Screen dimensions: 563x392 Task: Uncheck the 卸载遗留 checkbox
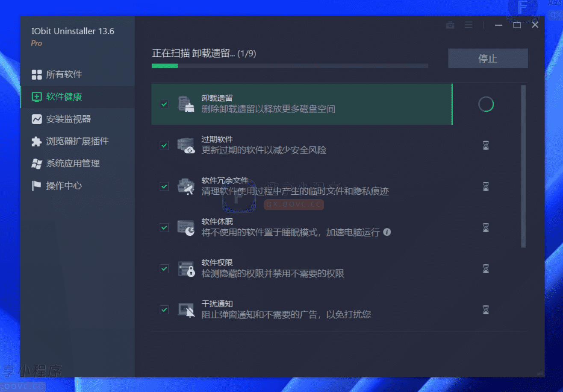pos(164,104)
